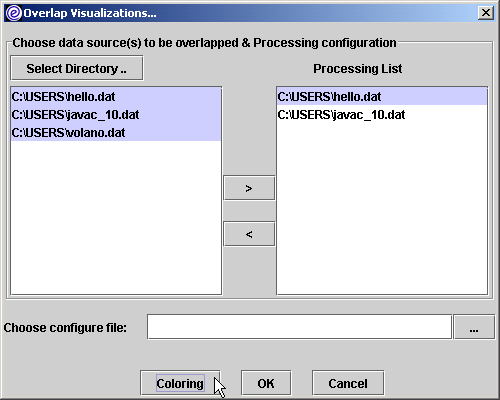Click the blank space in the Processing List
The height and width of the screenshot is (400, 500).
point(382,208)
